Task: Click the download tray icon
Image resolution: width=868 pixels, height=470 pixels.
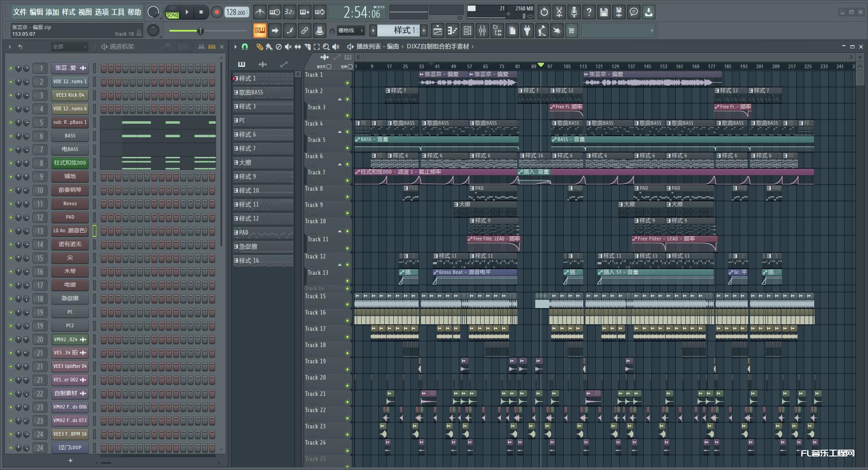Action: click(x=649, y=12)
